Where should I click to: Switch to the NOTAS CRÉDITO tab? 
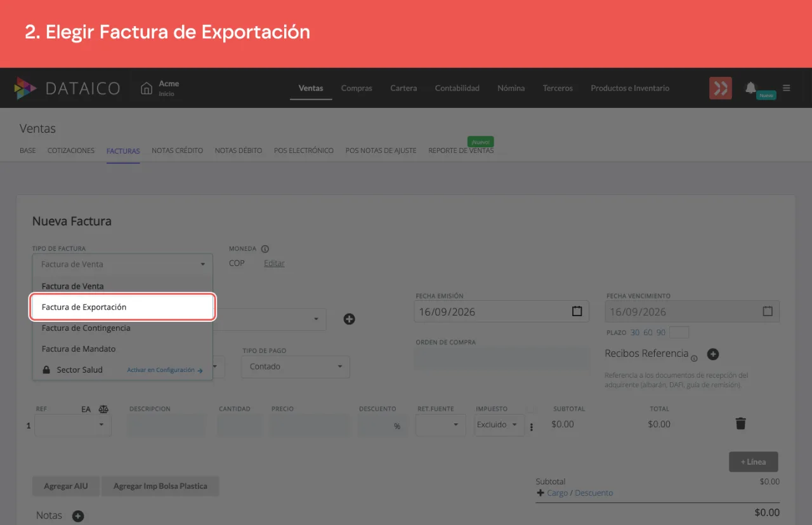(178, 150)
